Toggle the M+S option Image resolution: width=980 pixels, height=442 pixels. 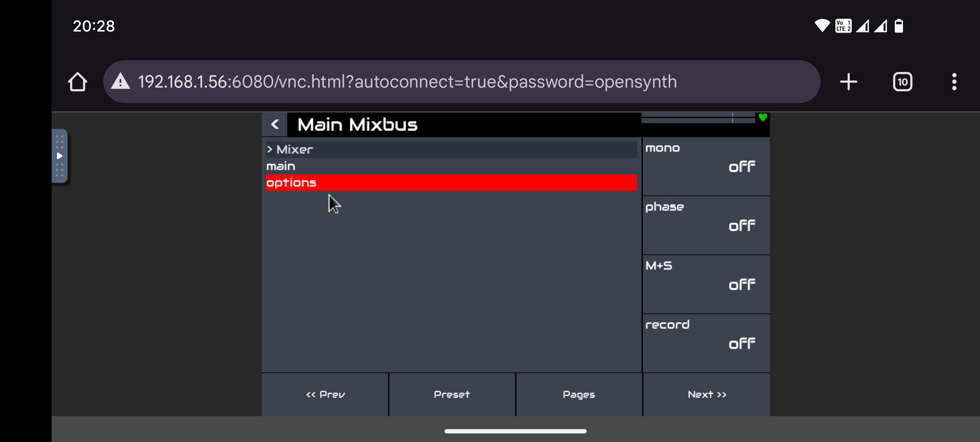(706, 284)
